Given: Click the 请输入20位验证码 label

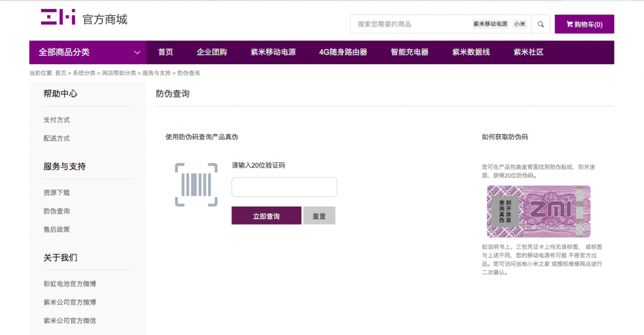Looking at the screenshot, I should [x=258, y=165].
